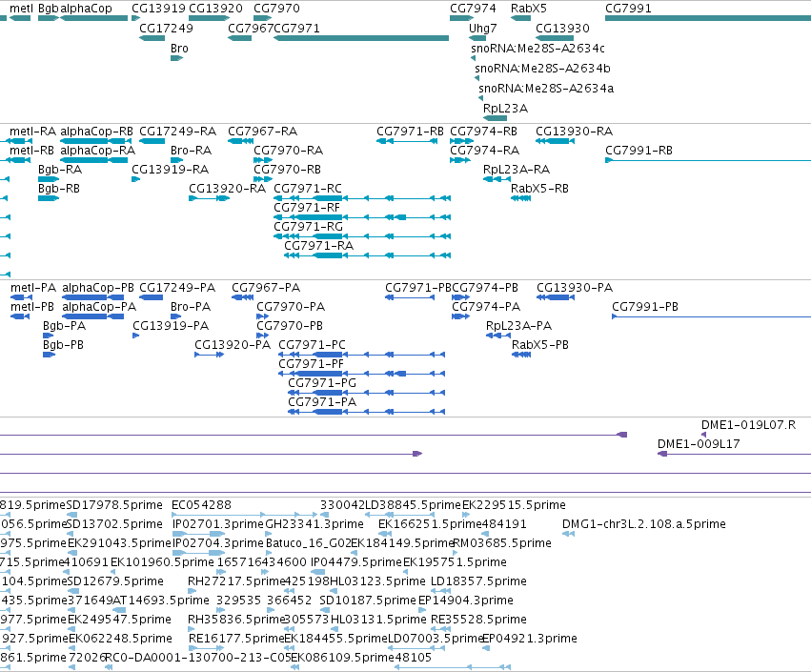Click protein CG7971-PG
Screen dimensions: 811x672
click(322, 384)
